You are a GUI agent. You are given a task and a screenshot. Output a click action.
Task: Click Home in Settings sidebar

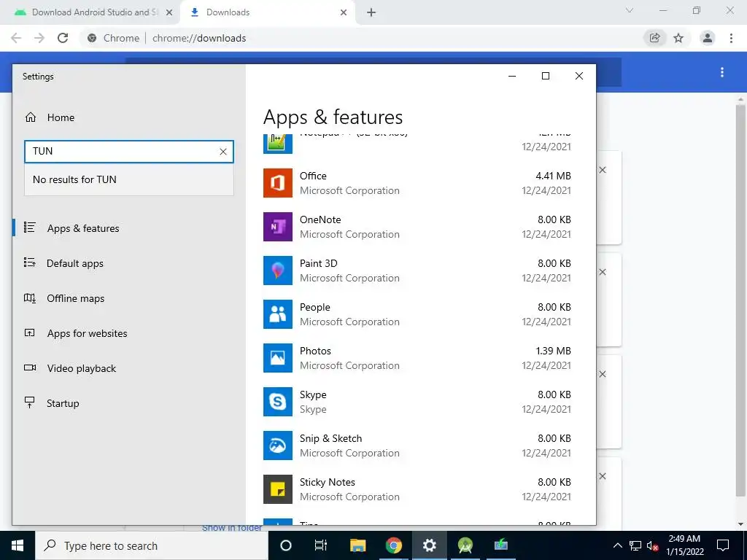point(61,117)
